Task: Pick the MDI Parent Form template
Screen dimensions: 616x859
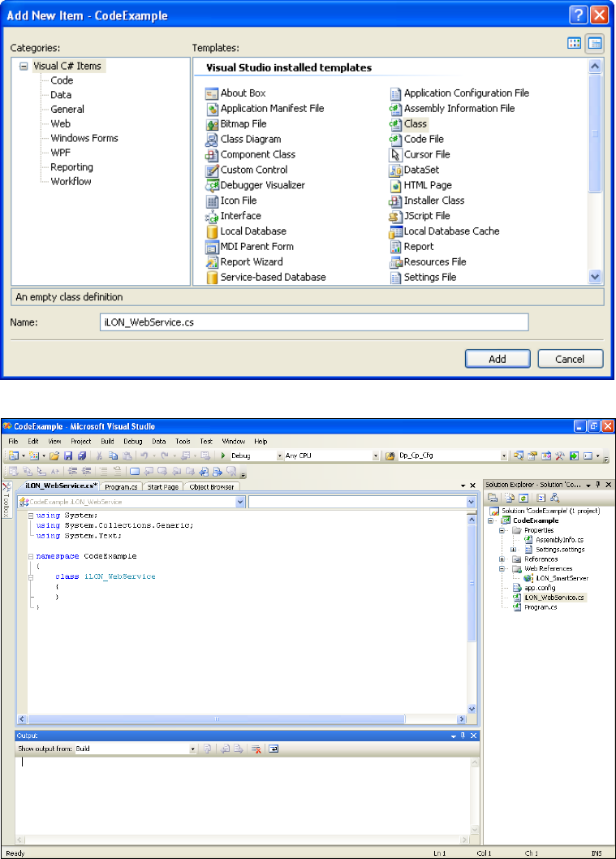Action: click(x=250, y=247)
